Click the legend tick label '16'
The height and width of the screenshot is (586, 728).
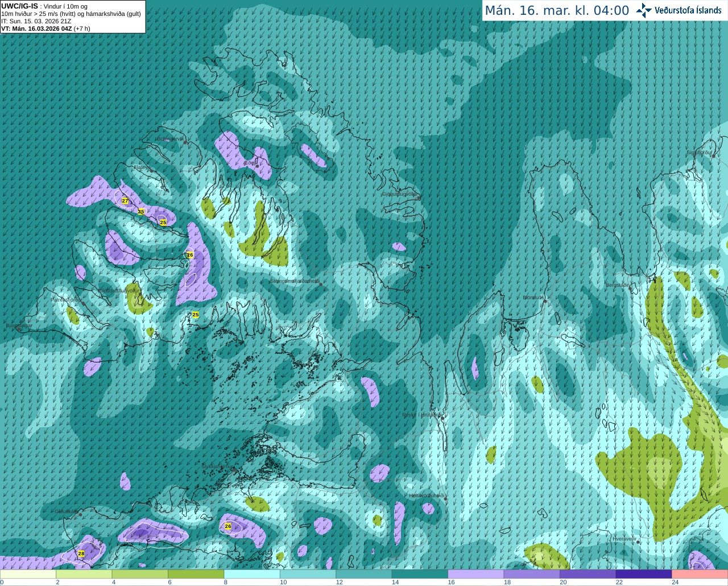click(451, 582)
